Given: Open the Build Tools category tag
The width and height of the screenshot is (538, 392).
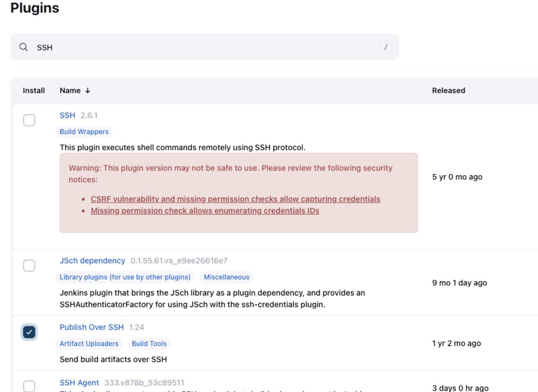Looking at the screenshot, I should pos(149,344).
